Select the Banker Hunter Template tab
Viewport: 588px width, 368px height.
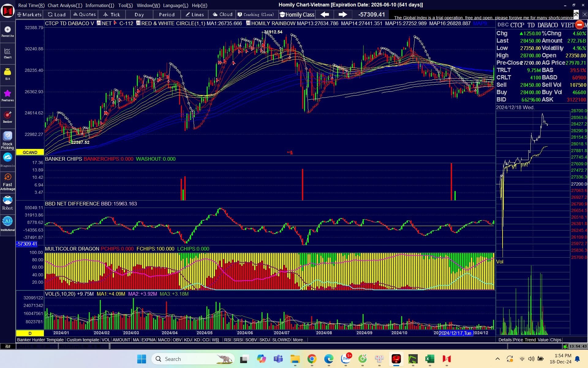40,340
